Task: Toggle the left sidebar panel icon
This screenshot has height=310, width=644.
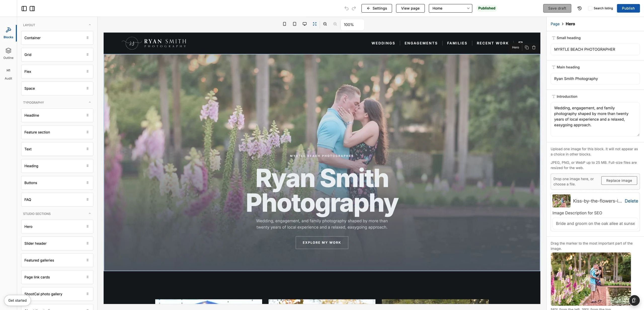Action: (24, 9)
